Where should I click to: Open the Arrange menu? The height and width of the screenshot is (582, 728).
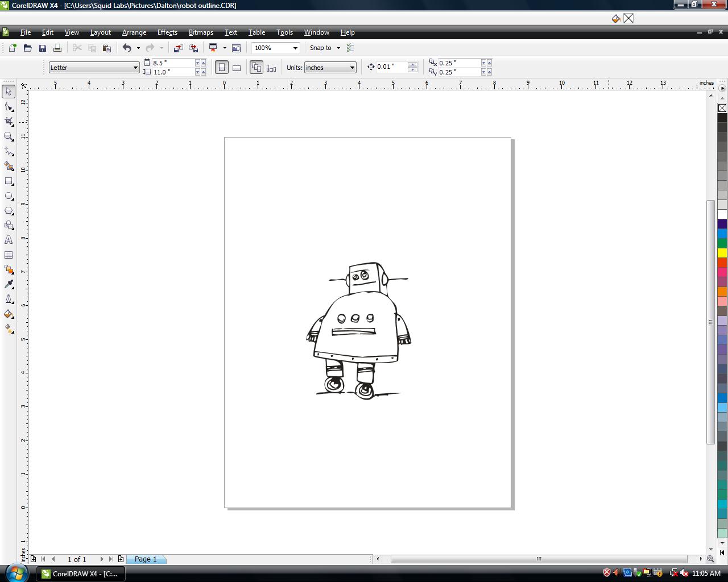tap(134, 32)
